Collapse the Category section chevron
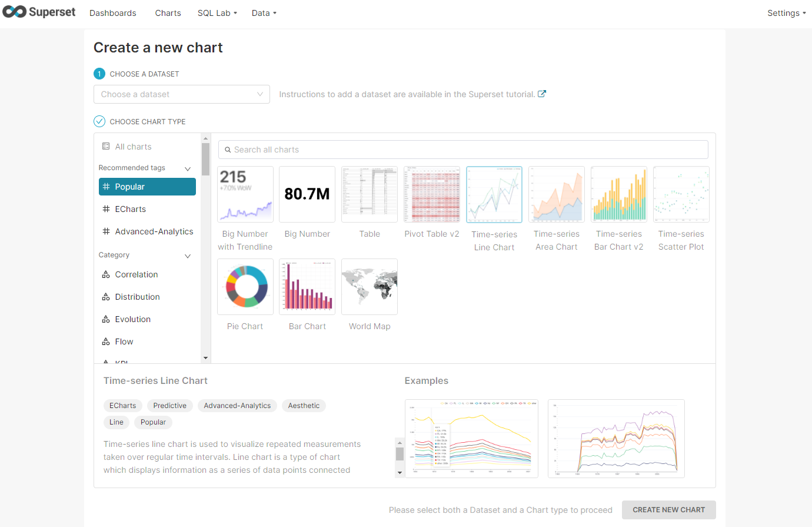 [188, 256]
